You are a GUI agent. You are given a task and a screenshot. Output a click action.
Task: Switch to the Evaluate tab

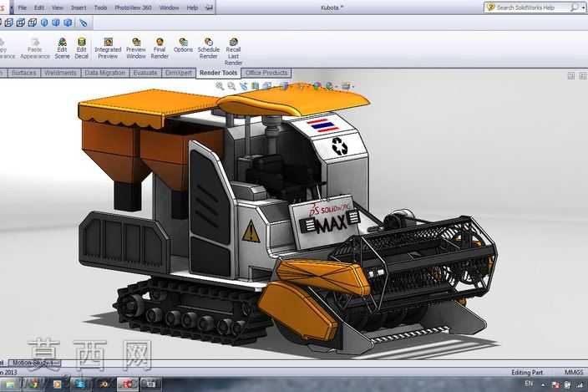(145, 73)
